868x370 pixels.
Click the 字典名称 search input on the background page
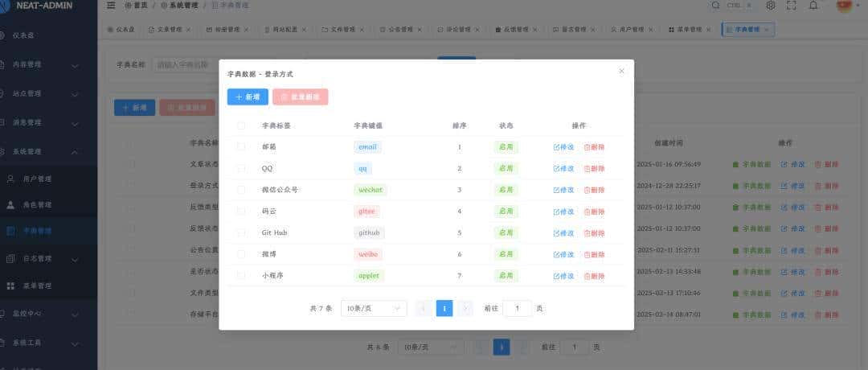(186, 65)
